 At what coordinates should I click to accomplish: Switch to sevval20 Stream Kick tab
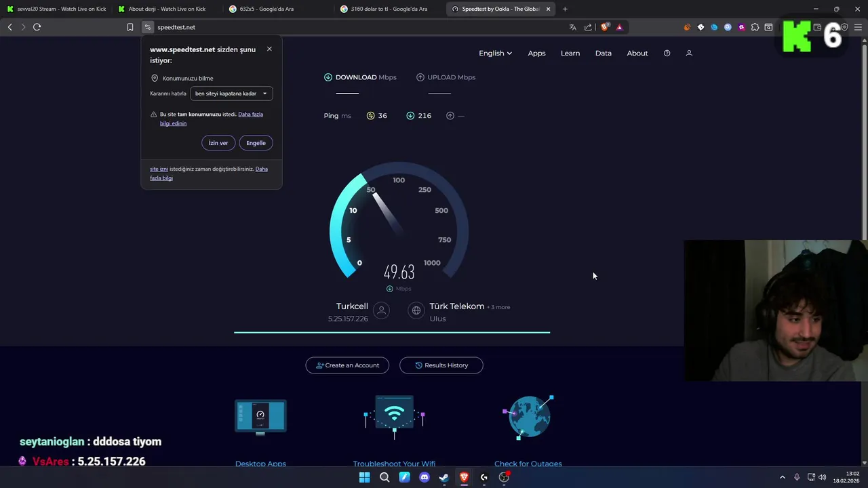pyautogui.click(x=56, y=9)
